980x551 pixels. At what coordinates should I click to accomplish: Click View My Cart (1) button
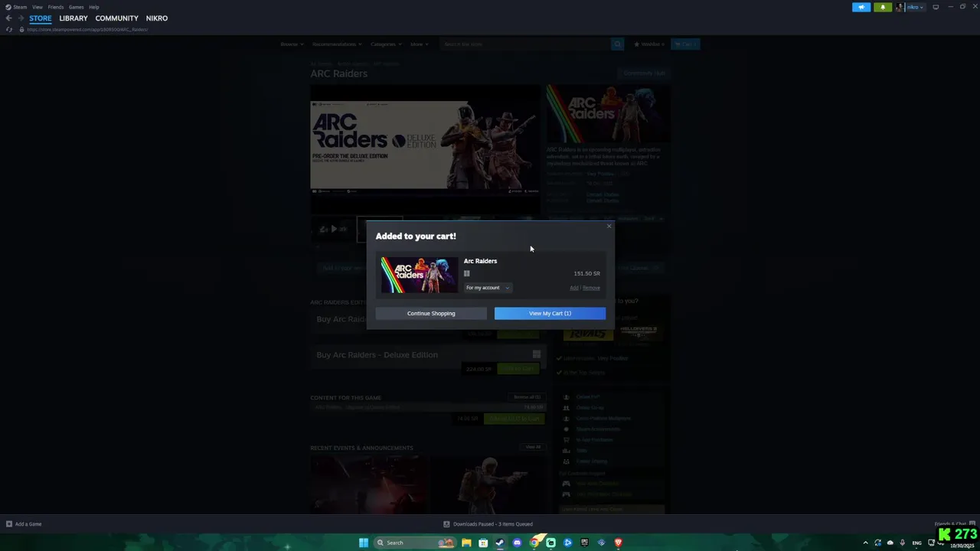tap(550, 313)
